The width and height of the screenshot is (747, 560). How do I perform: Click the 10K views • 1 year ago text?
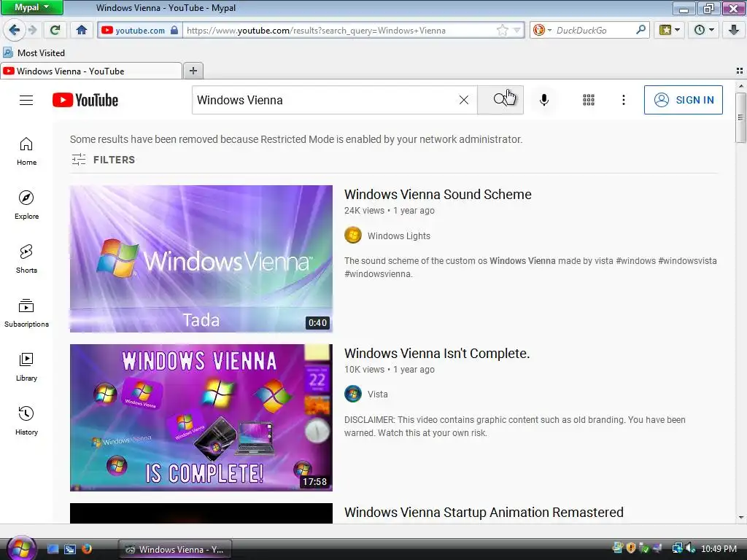(x=390, y=370)
